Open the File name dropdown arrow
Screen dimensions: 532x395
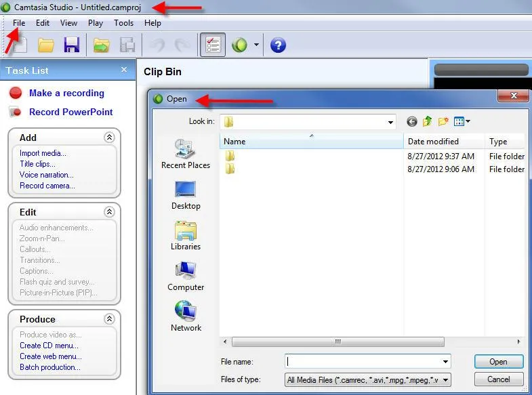coord(446,361)
